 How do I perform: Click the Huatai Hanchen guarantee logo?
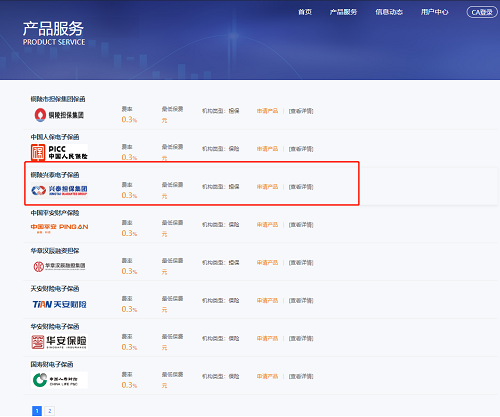pos(59,266)
